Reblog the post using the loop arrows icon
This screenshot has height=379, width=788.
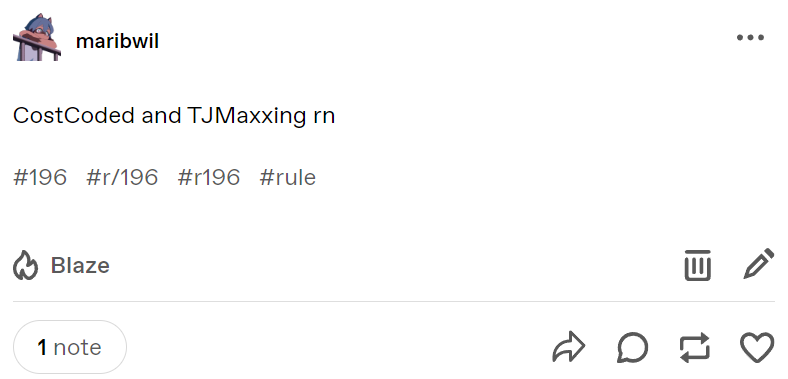point(695,347)
